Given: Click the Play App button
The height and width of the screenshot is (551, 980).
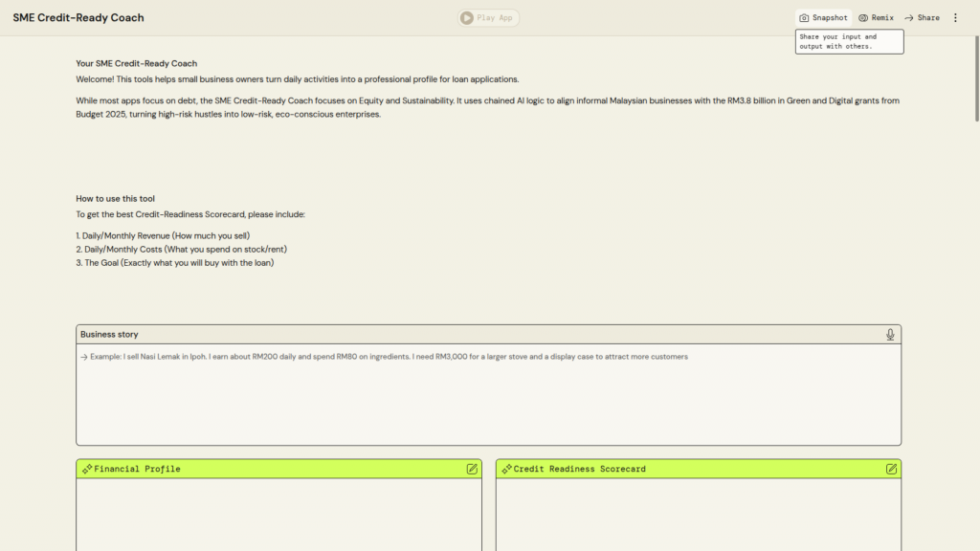Looking at the screenshot, I should (x=488, y=17).
